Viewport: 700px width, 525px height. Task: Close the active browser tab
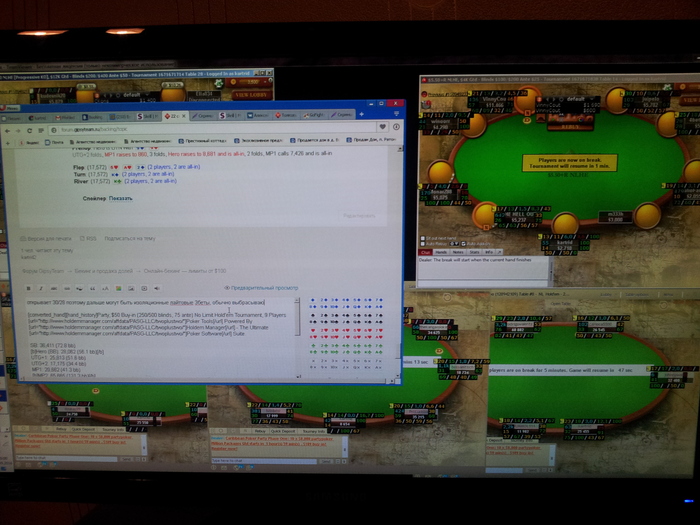[183, 116]
